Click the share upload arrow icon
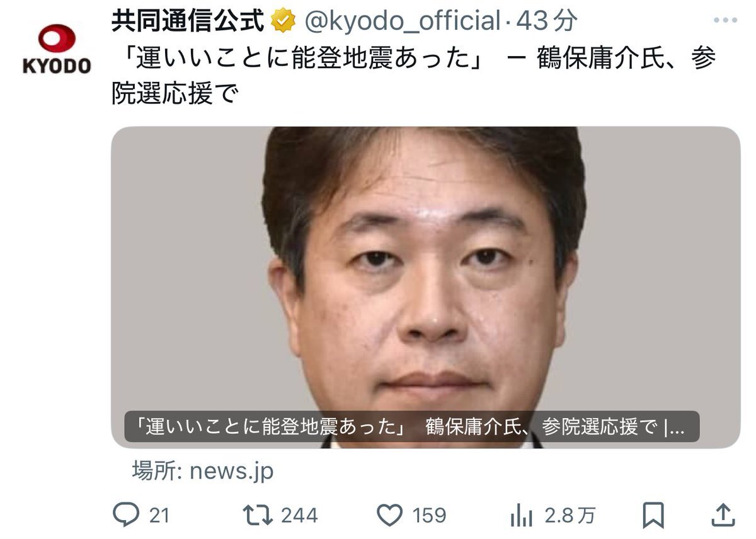 pos(724,516)
